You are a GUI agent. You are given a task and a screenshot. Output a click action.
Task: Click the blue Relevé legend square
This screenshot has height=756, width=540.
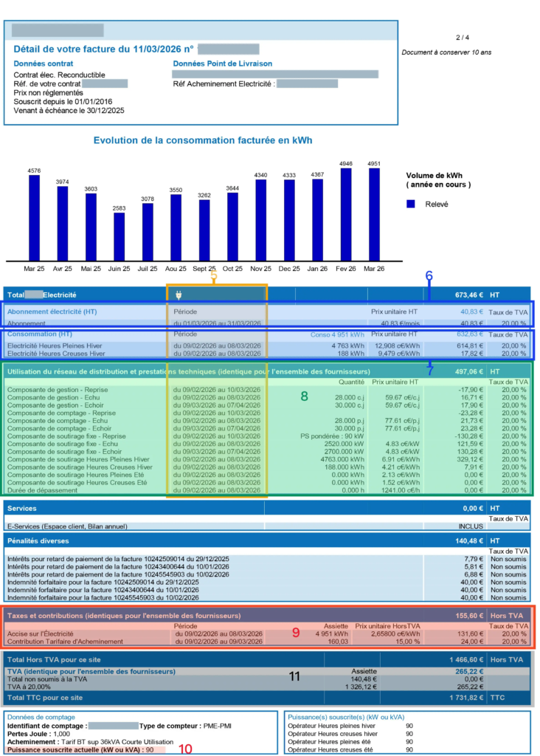coord(412,204)
